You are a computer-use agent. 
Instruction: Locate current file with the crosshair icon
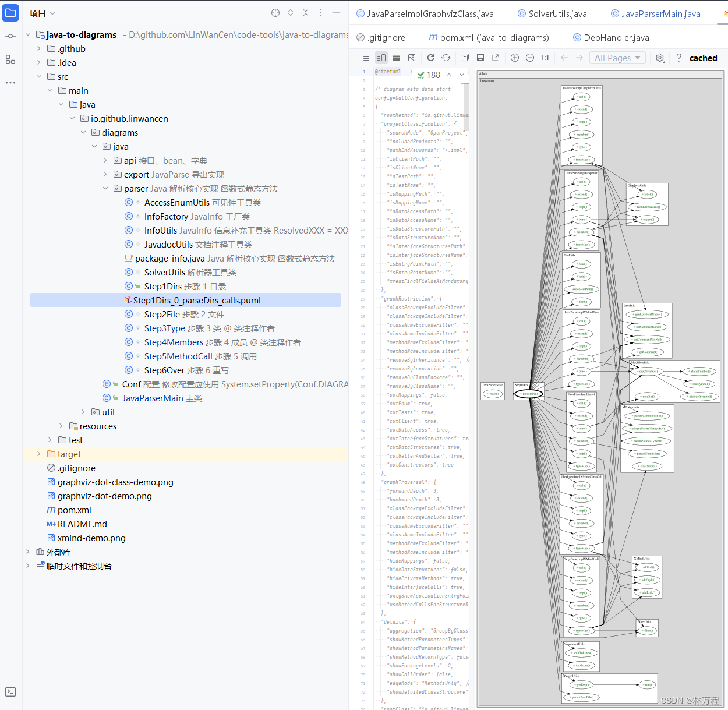(x=275, y=12)
